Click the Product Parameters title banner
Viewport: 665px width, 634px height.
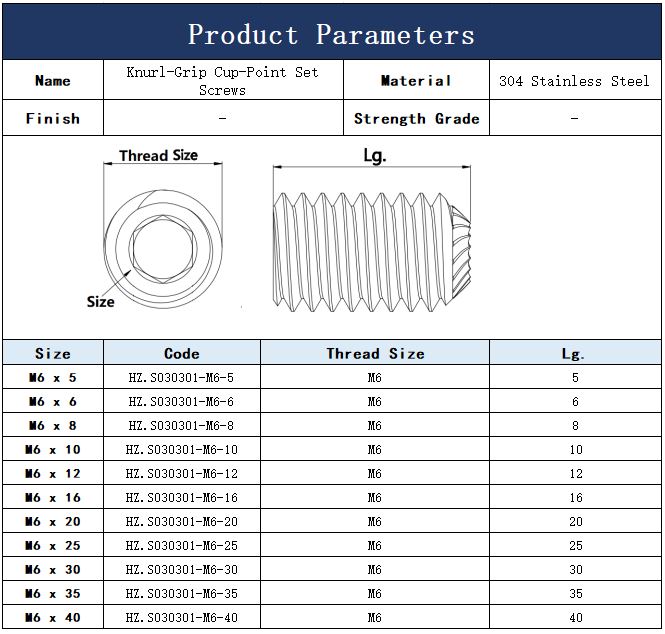coord(331,35)
